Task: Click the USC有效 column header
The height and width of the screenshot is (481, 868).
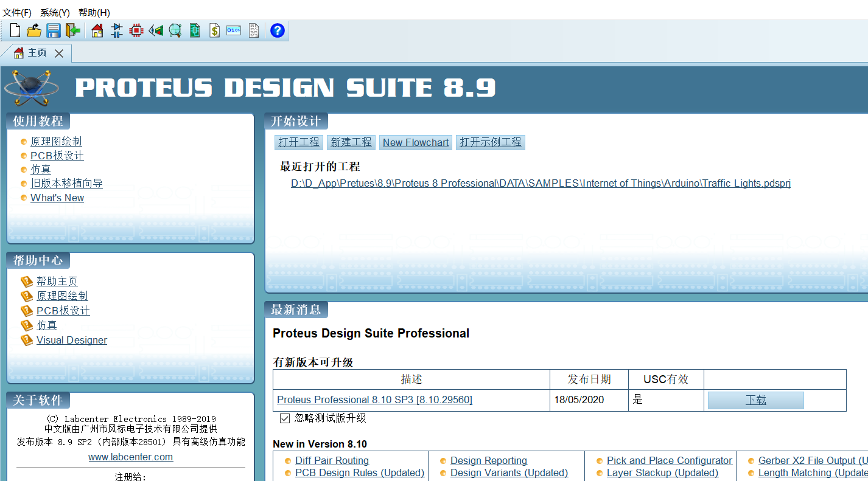Action: (666, 379)
